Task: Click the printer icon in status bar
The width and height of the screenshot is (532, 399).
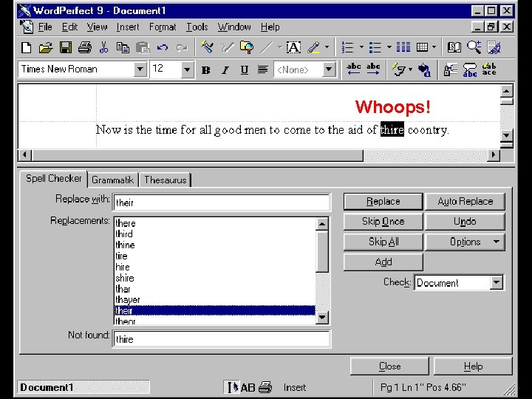Action: tap(265, 387)
